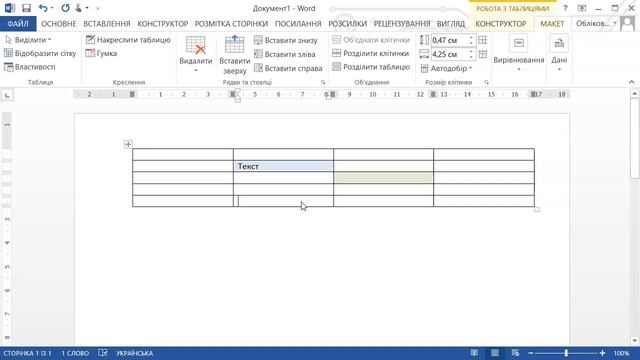Click the table move handle

(128, 144)
